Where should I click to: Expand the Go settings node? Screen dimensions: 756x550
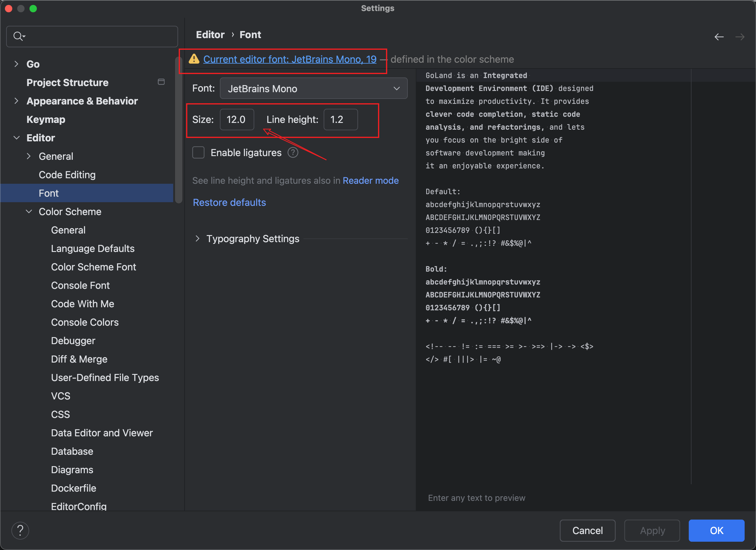pyautogui.click(x=16, y=64)
